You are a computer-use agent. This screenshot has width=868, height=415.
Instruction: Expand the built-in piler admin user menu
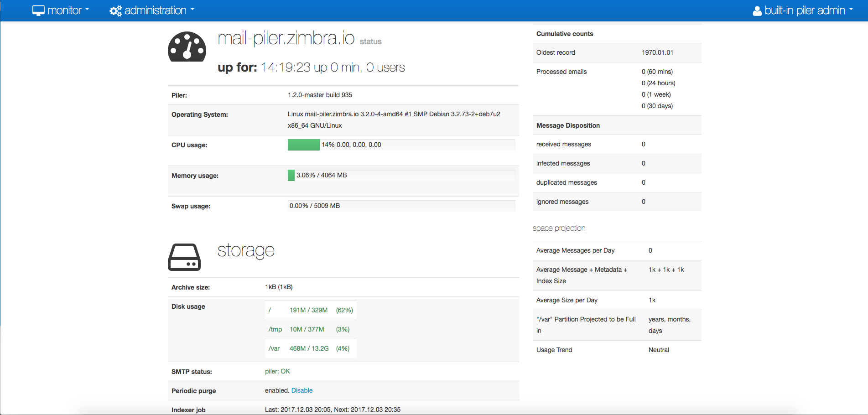pos(803,10)
